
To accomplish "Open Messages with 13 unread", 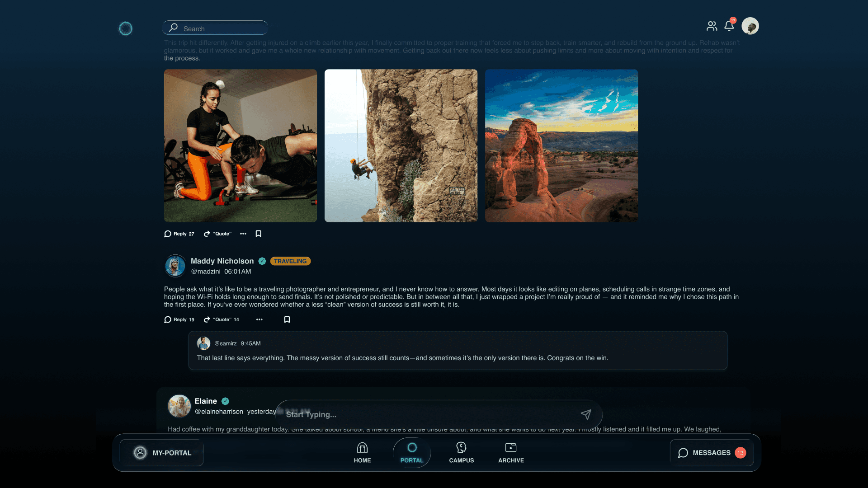I will coord(712,453).
